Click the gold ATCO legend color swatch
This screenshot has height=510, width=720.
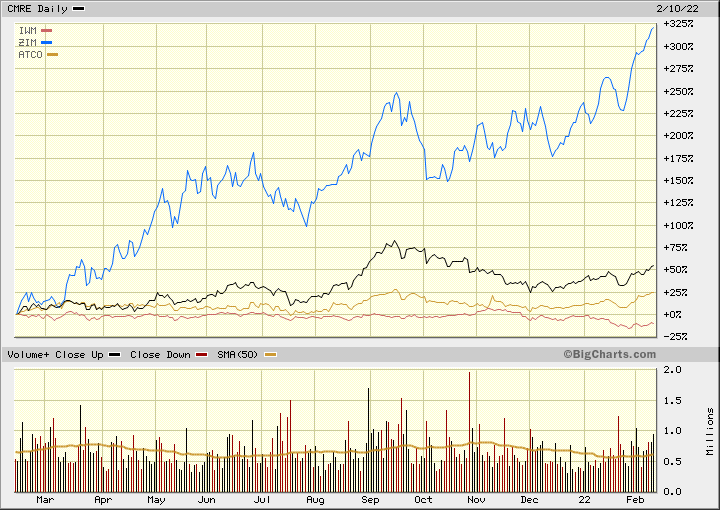tap(52, 55)
